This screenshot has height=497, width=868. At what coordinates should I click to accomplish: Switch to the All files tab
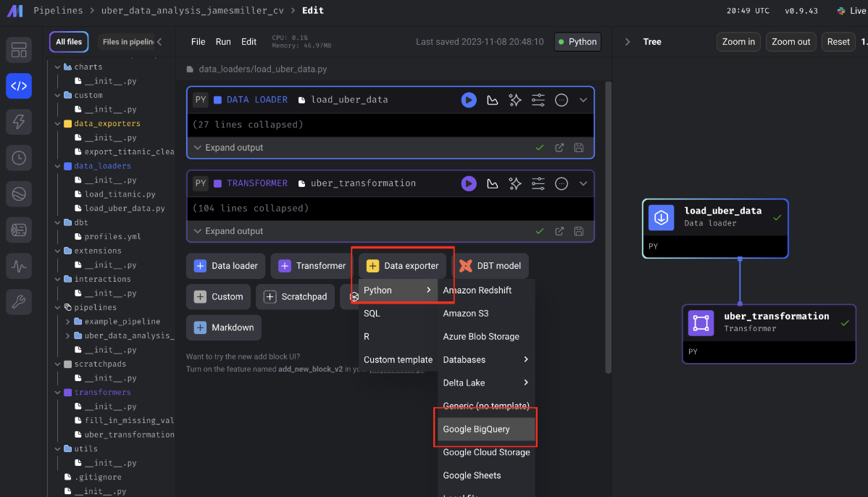tap(69, 42)
